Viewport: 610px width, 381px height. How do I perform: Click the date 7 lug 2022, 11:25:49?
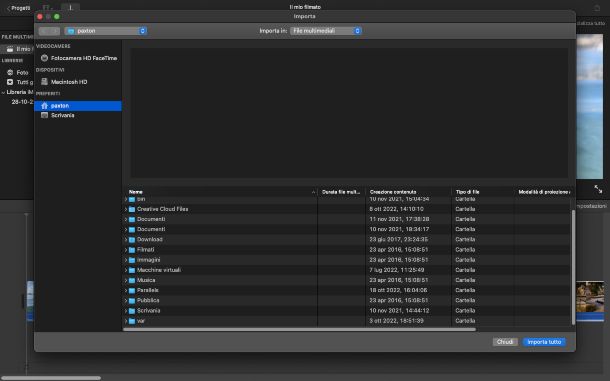click(x=397, y=270)
